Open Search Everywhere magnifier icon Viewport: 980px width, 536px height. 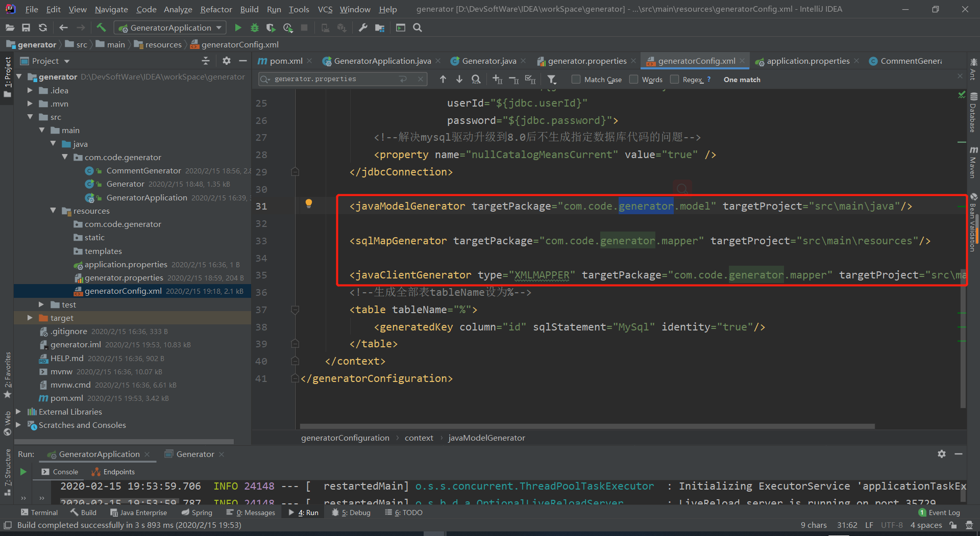coord(418,28)
